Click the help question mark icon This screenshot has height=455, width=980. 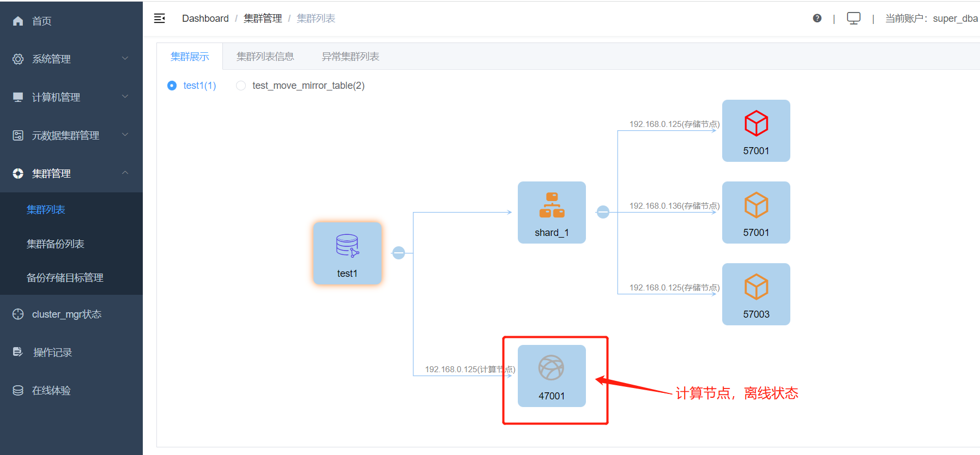pos(817,19)
